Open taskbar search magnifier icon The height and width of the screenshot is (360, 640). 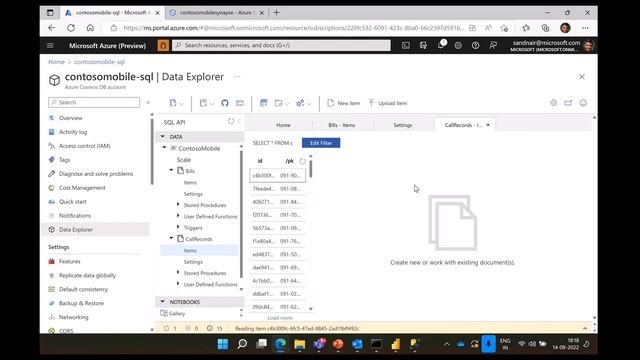click(x=242, y=344)
